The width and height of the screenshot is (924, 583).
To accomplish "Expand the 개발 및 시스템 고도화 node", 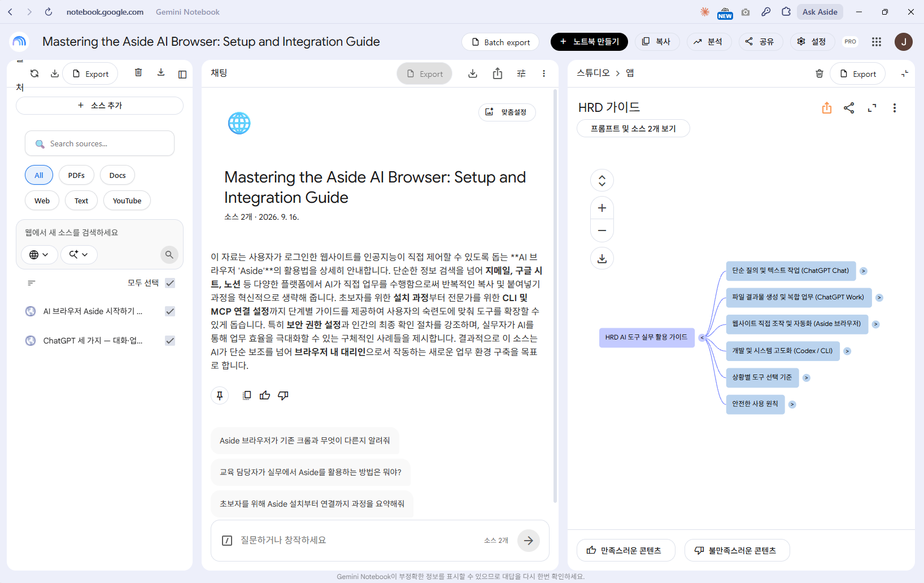I will tap(847, 351).
